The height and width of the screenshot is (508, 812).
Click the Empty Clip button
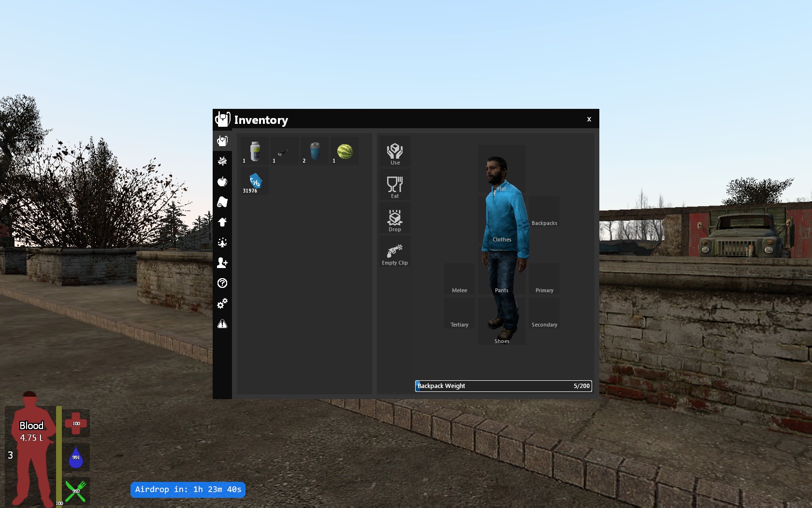(x=395, y=252)
